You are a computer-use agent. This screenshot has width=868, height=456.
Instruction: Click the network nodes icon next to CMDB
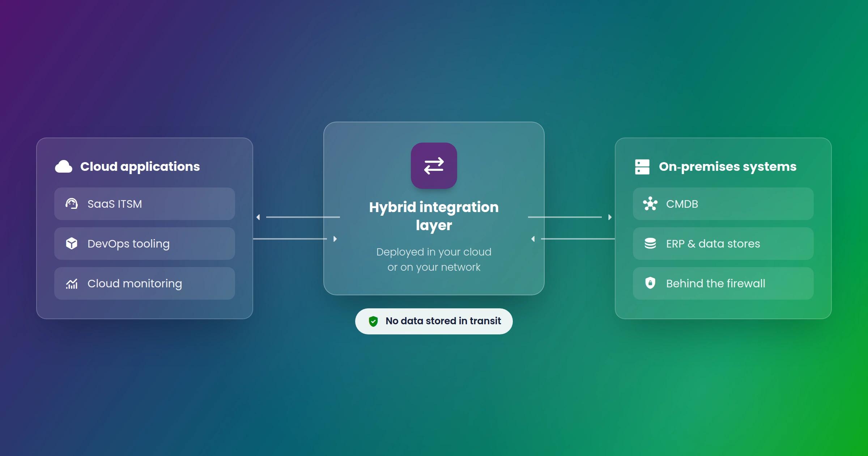[x=650, y=204]
